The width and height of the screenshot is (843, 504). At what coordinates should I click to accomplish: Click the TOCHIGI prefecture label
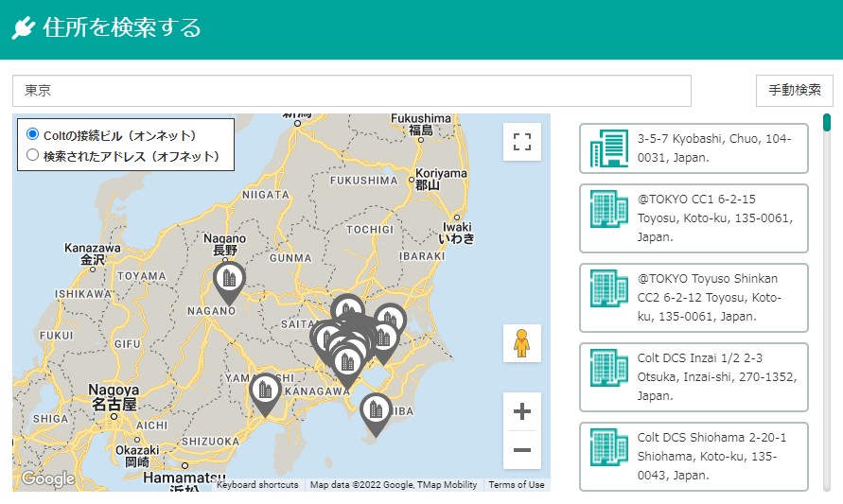pos(370,230)
